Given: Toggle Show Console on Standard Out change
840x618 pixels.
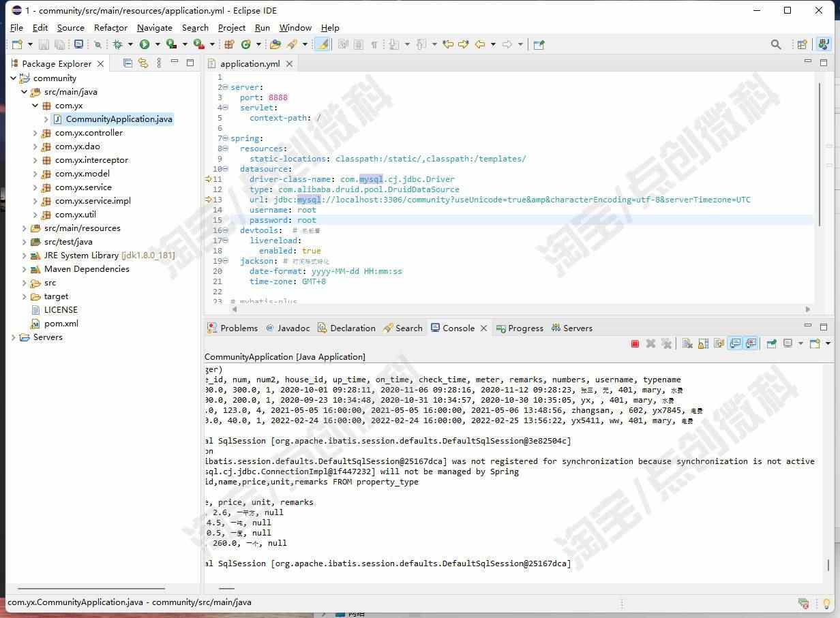Looking at the screenshot, I should (735, 344).
